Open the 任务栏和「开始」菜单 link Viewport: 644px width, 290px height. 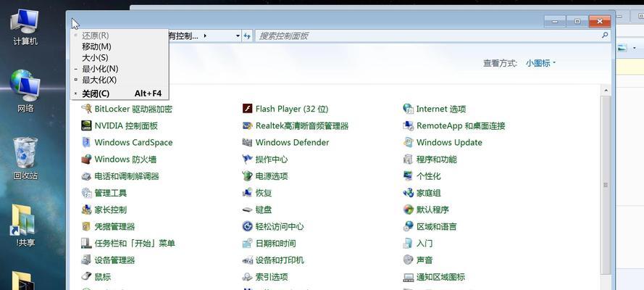coord(135,244)
